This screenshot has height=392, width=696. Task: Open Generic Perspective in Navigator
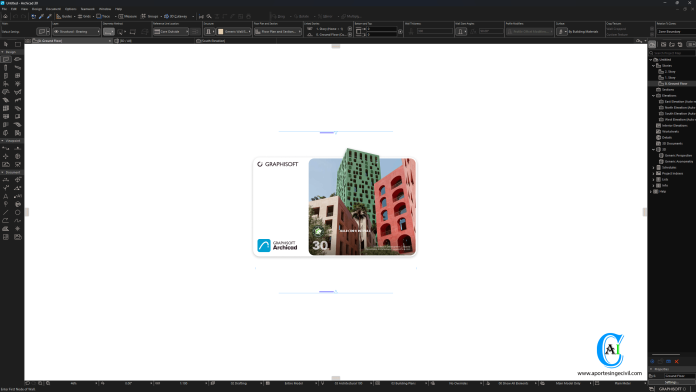click(678, 155)
